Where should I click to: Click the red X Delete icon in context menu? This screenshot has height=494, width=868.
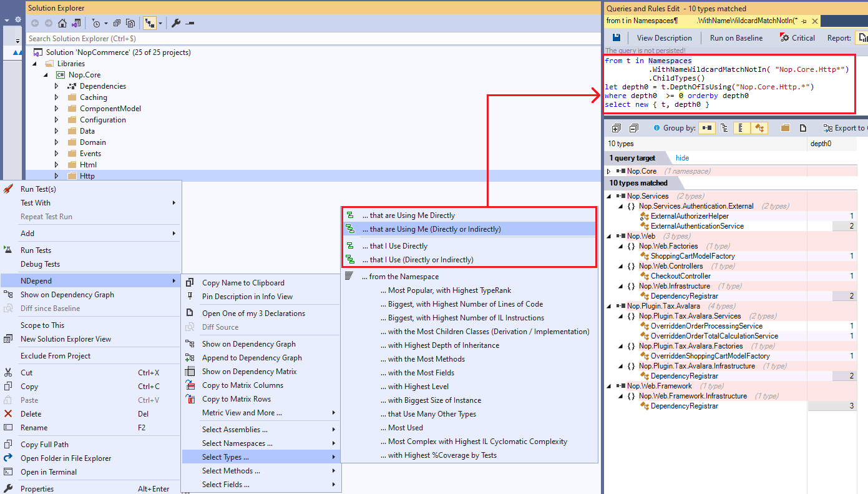pos(8,413)
